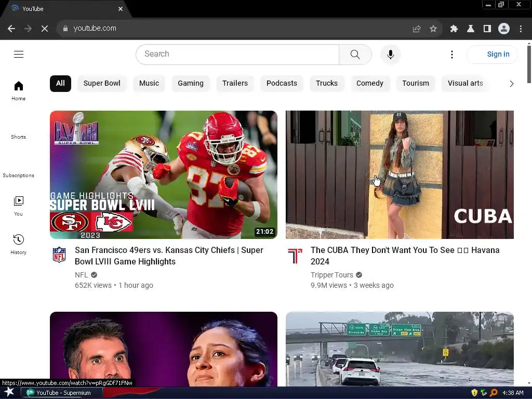Screen dimensions: 532x399
Task: Open the talent show judge video thumbnail
Action: tap(164, 349)
